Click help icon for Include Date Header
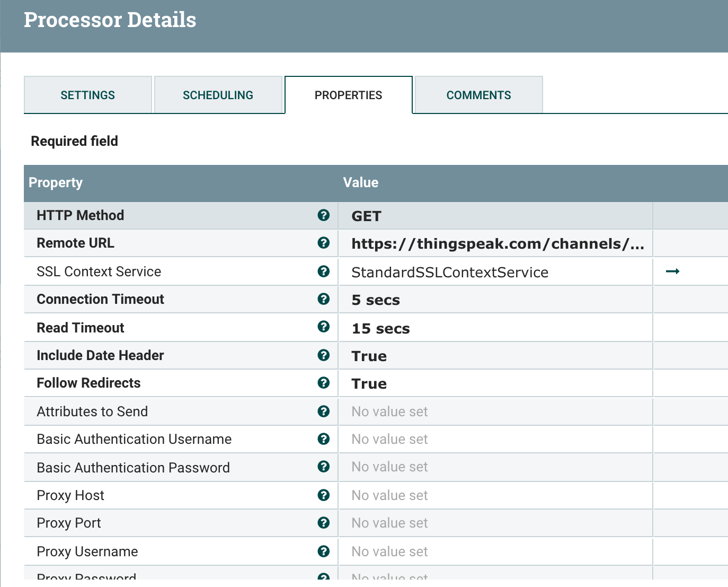 (x=323, y=355)
